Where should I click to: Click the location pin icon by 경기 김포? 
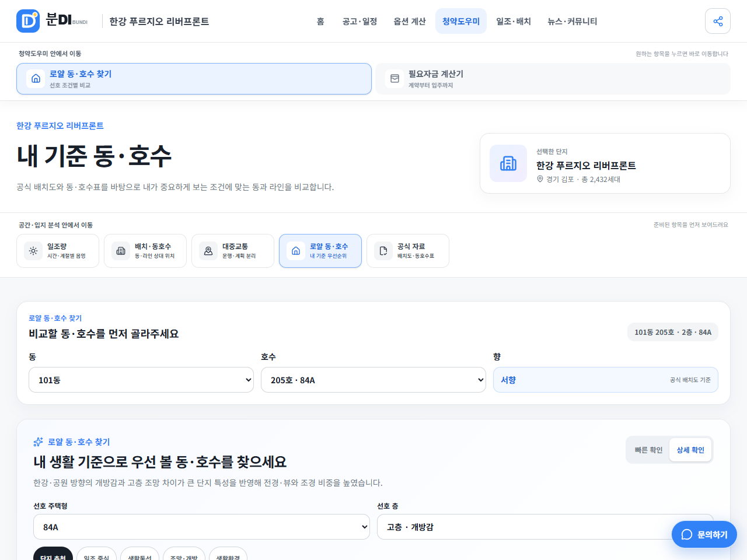[540, 179]
